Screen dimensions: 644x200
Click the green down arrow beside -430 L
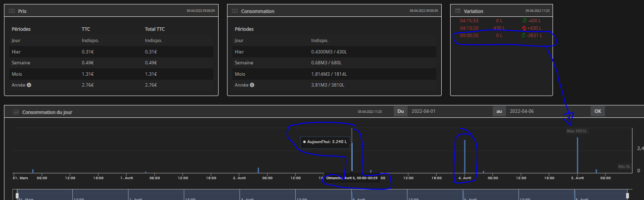[x=524, y=21]
